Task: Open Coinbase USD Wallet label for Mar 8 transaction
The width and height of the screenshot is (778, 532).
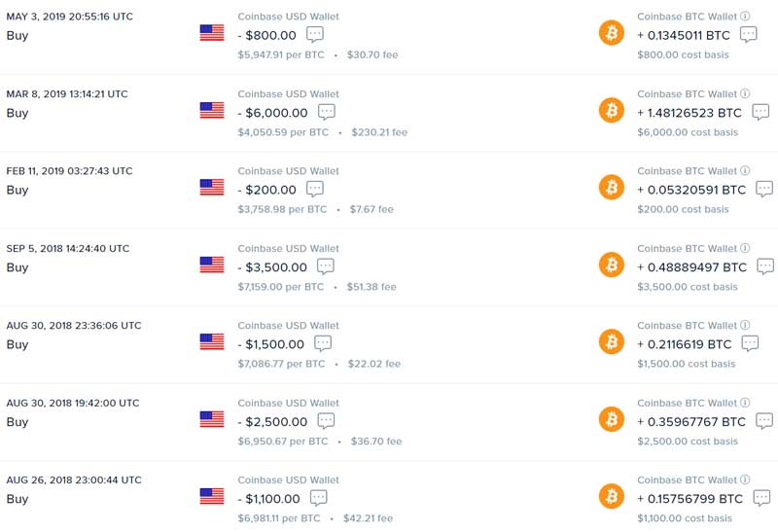Action: click(288, 93)
